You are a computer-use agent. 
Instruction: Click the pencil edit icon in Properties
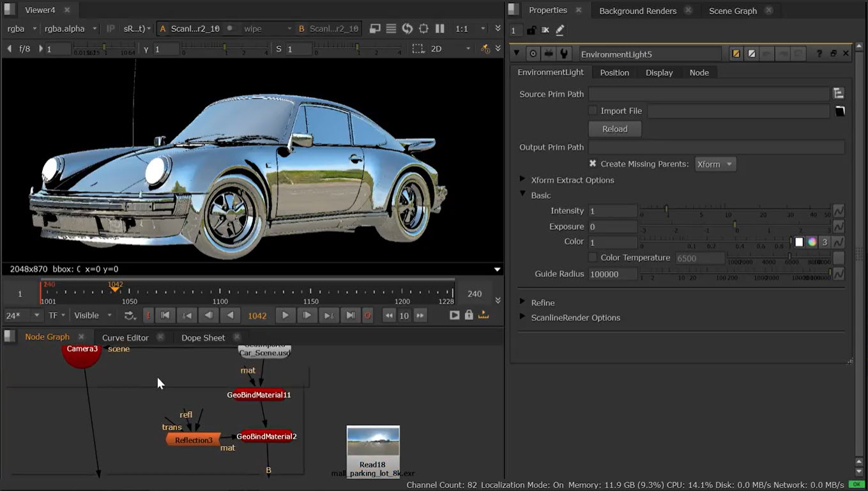560,30
